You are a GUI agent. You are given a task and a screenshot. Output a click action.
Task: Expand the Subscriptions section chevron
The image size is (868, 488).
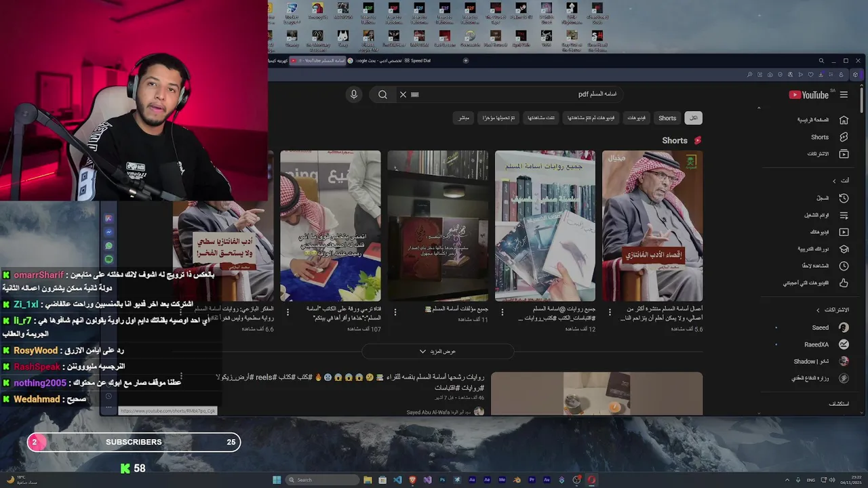[x=818, y=310]
